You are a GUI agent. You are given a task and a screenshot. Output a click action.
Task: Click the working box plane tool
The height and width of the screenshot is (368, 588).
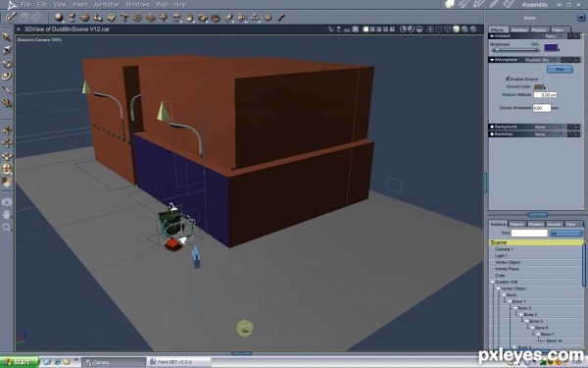[7, 183]
